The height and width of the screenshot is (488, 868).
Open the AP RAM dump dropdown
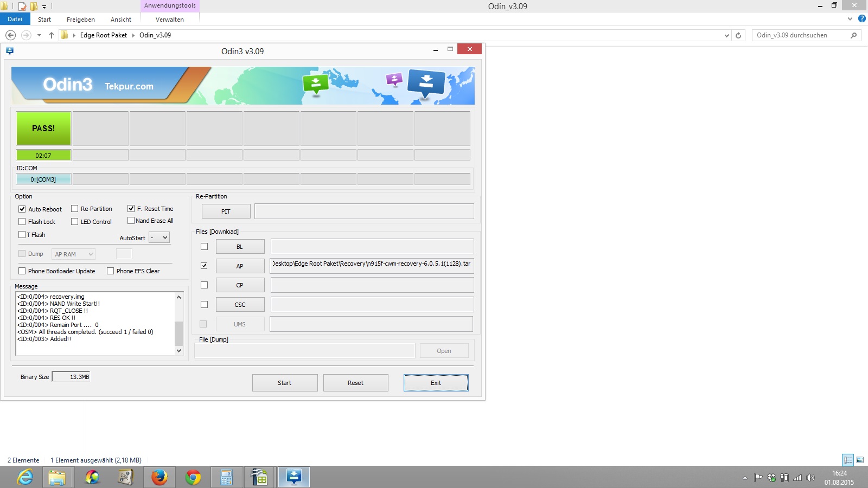[74, 254]
